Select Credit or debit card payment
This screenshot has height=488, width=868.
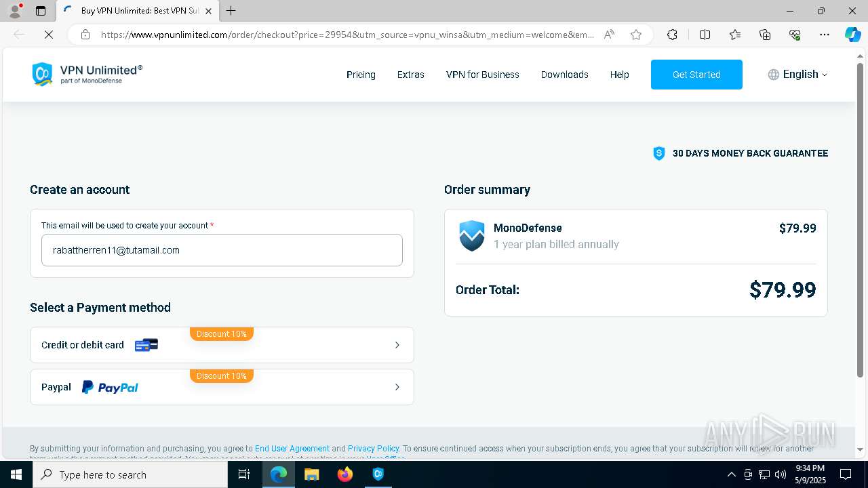pos(222,345)
